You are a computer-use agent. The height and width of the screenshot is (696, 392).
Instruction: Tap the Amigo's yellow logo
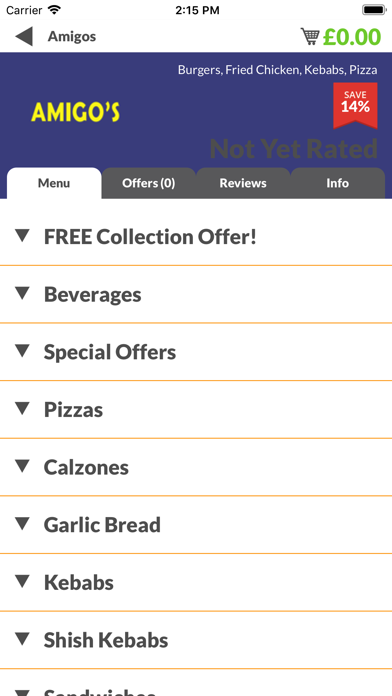[x=75, y=112]
